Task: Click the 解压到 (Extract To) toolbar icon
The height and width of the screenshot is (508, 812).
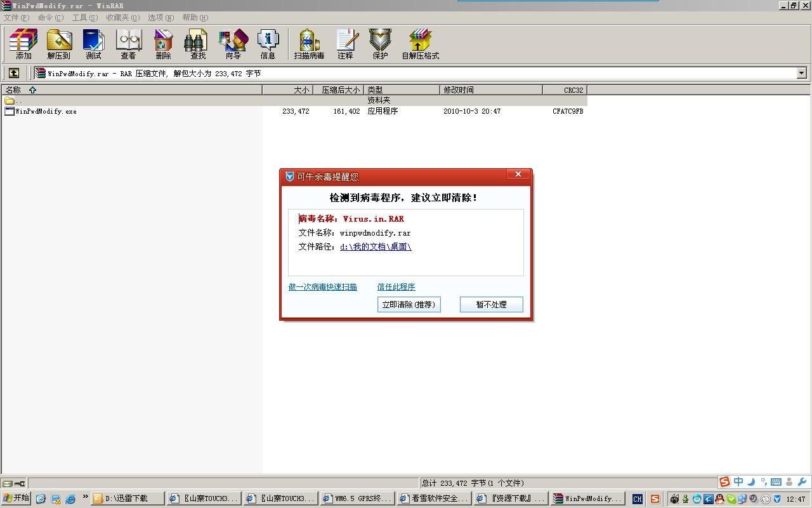Action: coord(59,44)
